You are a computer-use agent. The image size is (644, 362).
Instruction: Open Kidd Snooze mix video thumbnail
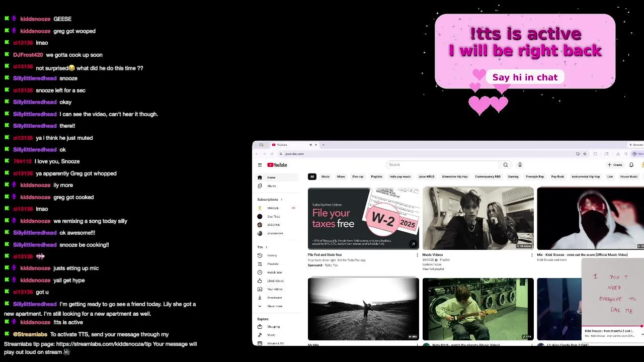pyautogui.click(x=590, y=218)
